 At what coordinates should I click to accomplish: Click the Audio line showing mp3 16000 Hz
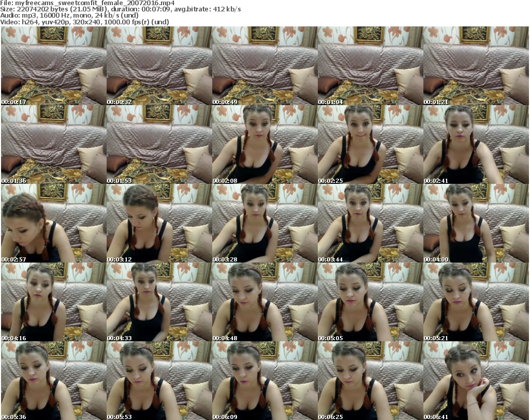69,16
